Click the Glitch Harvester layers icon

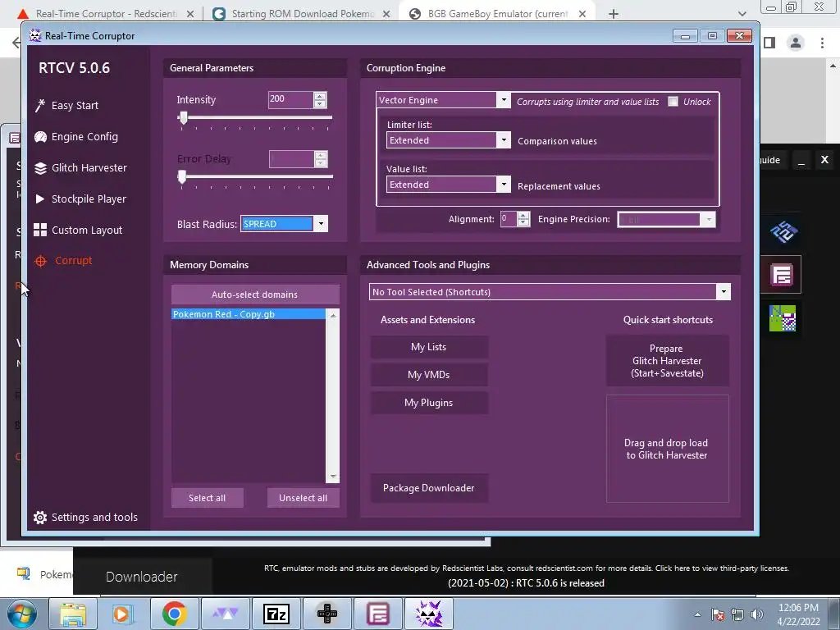coord(40,168)
